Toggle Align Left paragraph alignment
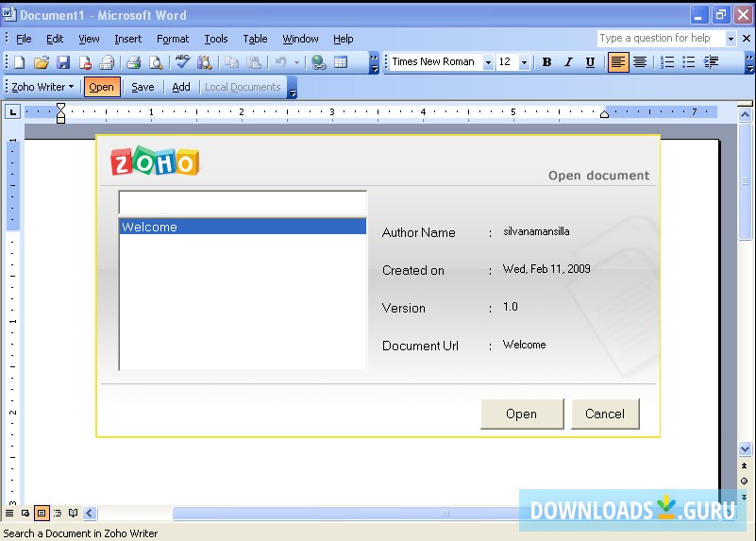Screen dimensions: 756x541 pos(618,62)
